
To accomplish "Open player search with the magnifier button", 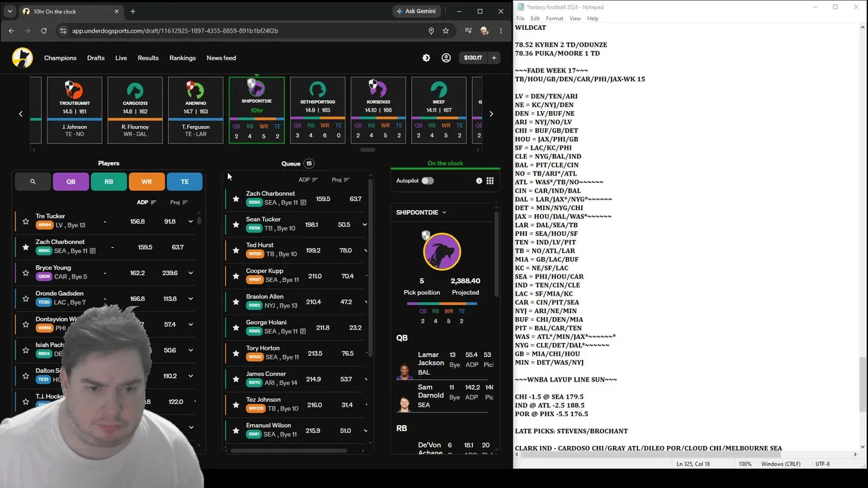I will click(33, 182).
